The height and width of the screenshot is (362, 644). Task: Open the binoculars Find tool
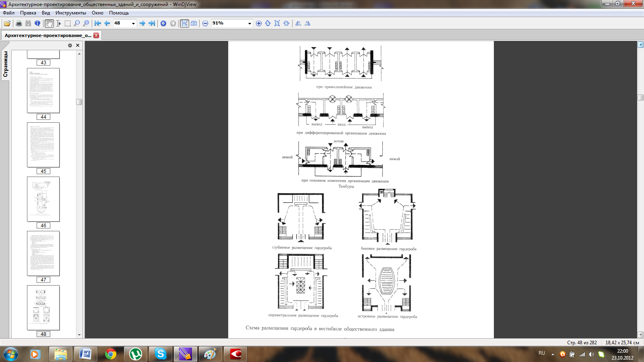[x=28, y=23]
